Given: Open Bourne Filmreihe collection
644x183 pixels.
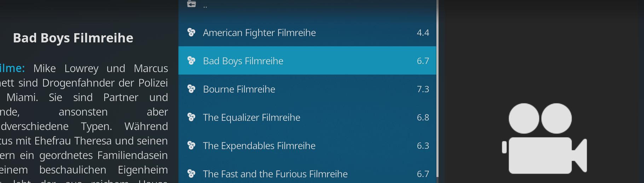Looking at the screenshot, I should point(307,89).
